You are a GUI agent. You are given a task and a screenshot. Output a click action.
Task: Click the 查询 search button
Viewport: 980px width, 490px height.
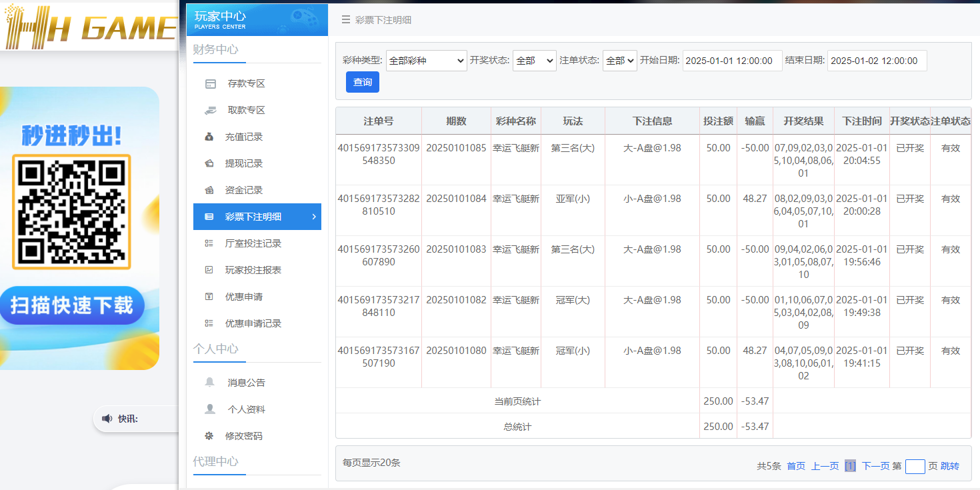(362, 81)
